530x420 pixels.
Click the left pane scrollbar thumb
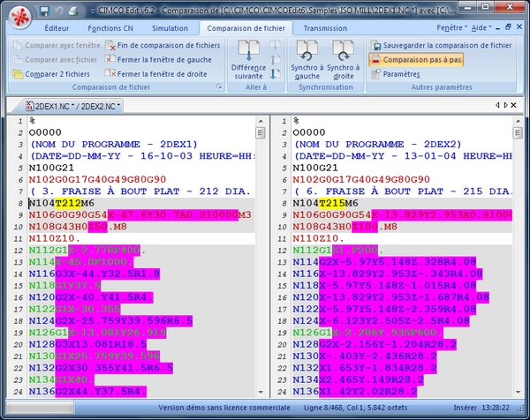tap(261, 132)
